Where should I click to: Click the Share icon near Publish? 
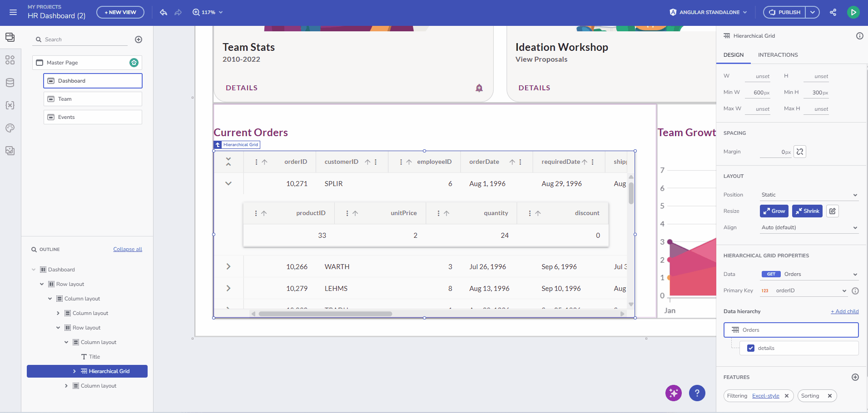(833, 12)
